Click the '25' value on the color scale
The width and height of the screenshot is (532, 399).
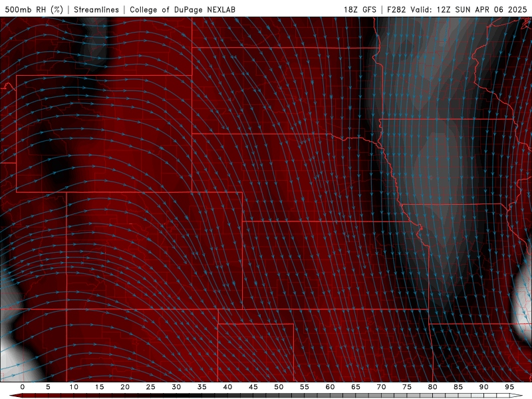point(151,387)
